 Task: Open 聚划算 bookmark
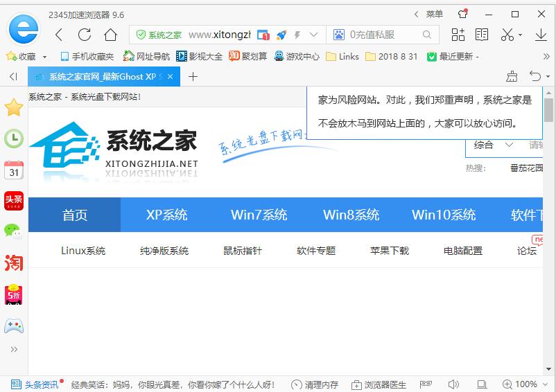point(247,56)
